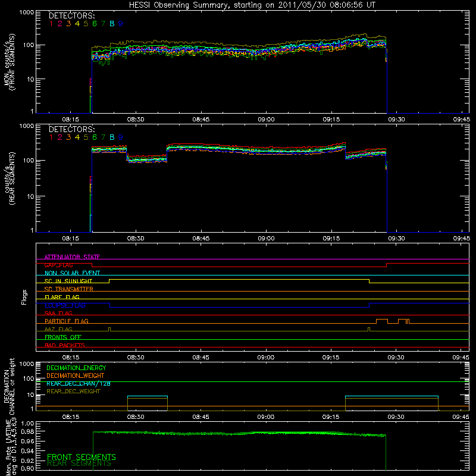
Task: Click the 09:00 tick under the front segments plot
Action: pyautogui.click(x=266, y=120)
